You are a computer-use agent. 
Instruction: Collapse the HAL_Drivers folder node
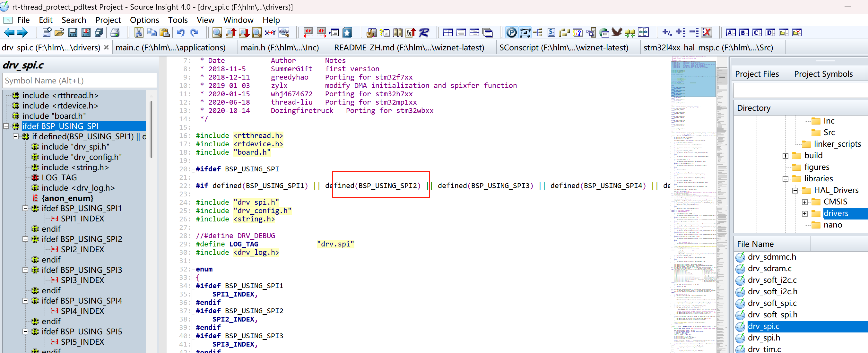click(795, 190)
